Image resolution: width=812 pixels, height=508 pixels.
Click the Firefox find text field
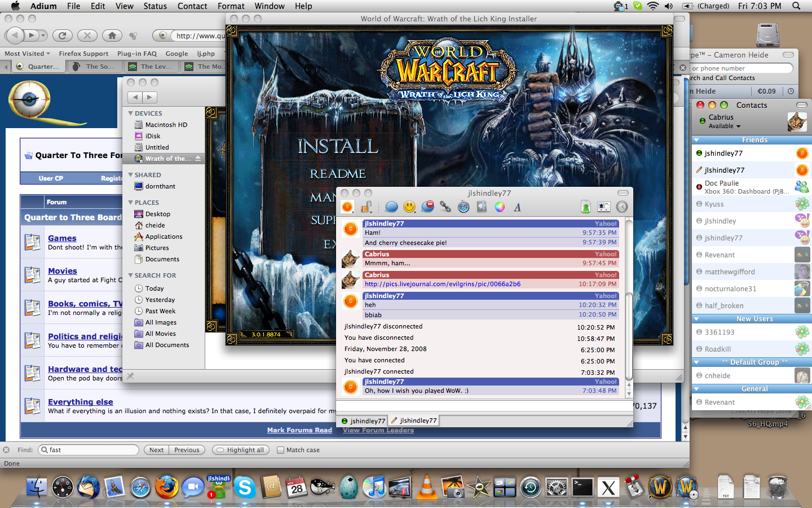click(x=89, y=450)
